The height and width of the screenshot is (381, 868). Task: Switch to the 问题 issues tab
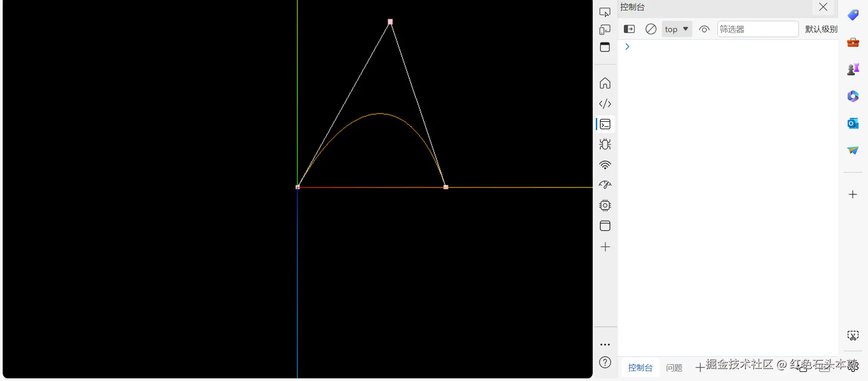point(674,368)
